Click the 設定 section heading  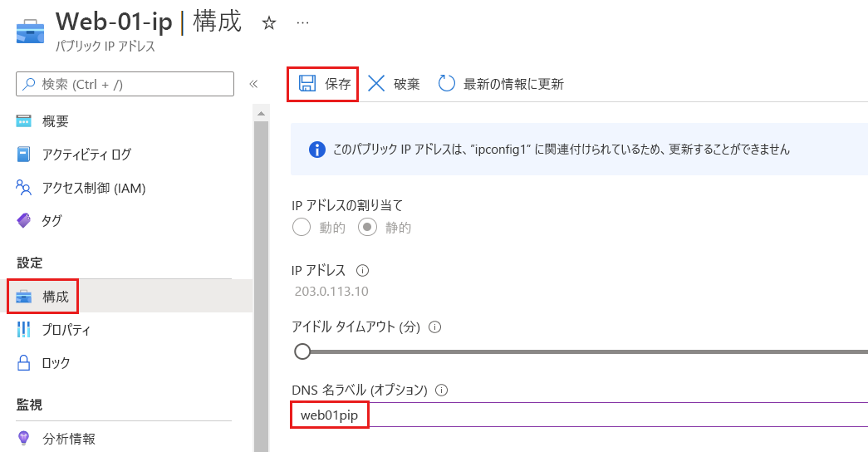point(29,263)
